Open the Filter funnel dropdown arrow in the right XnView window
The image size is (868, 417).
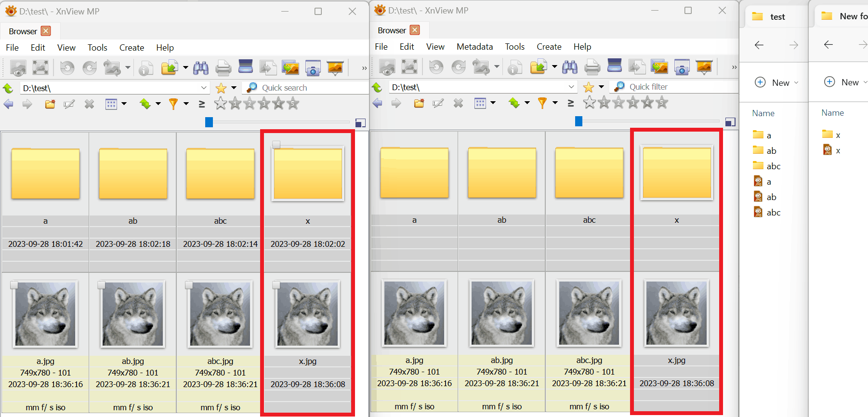(555, 103)
